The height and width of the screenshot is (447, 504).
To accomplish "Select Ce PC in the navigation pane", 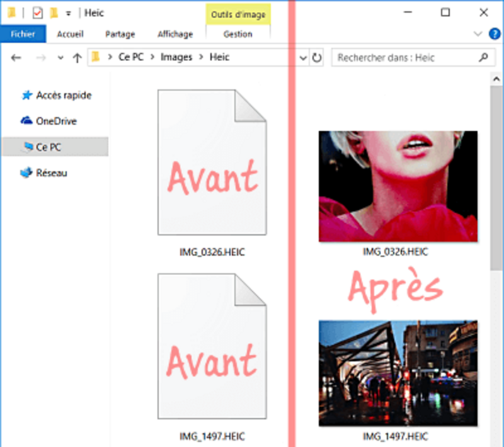I will [55, 147].
